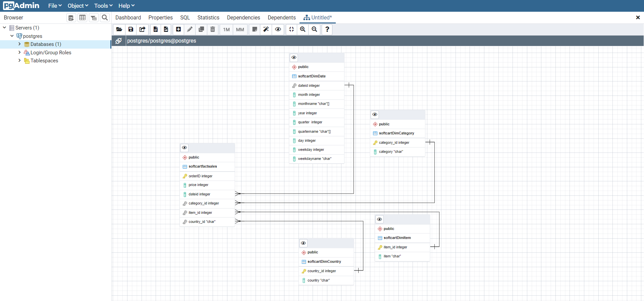This screenshot has width=644, height=301.
Task: Click the 'orderID integer' column row
Action: [207, 176]
